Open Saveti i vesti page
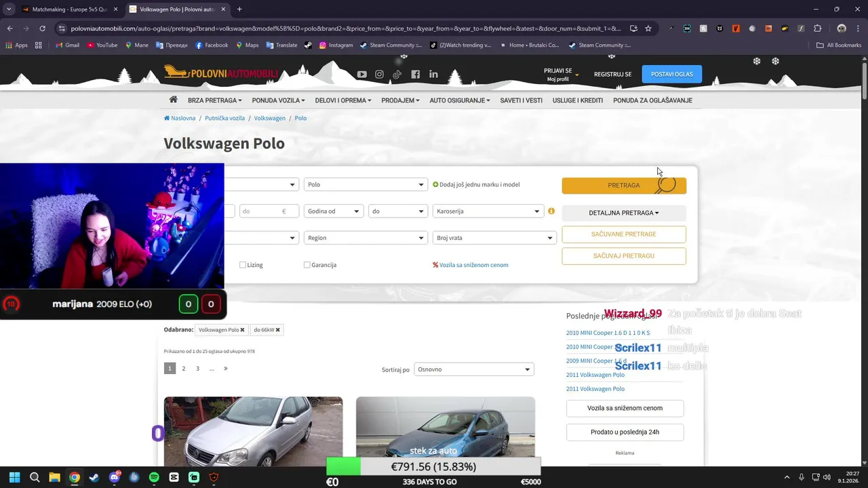Image resolution: width=868 pixels, height=488 pixels. tap(521, 100)
